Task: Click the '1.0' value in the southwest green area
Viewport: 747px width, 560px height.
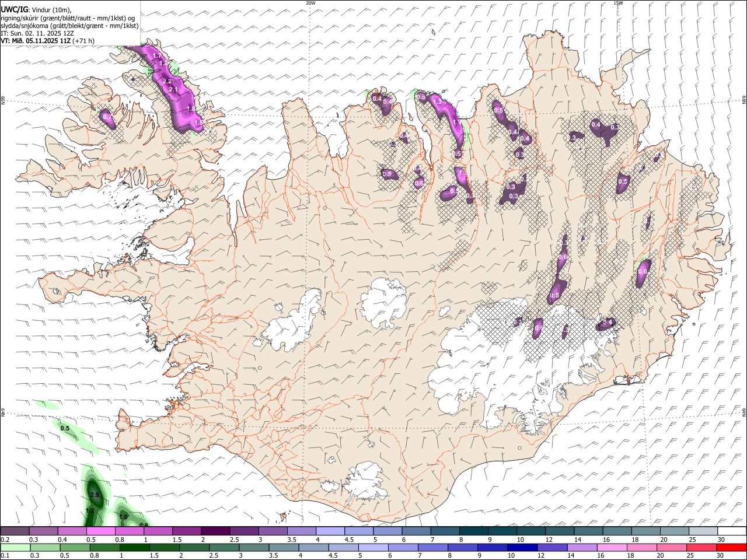Action: [123, 517]
